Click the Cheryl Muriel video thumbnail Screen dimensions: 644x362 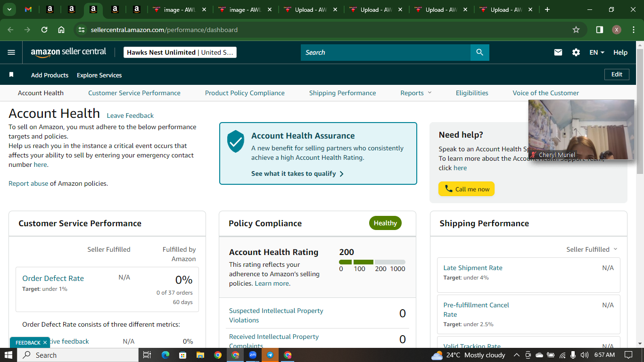(581, 130)
